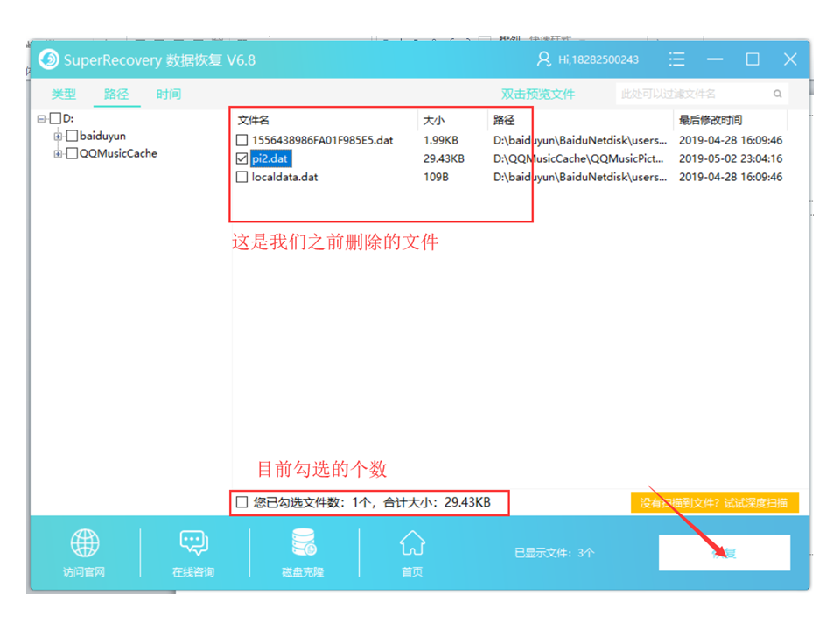Check the QQMusicCache folder checkbox
Screen dimensions: 840x630
(x=72, y=154)
